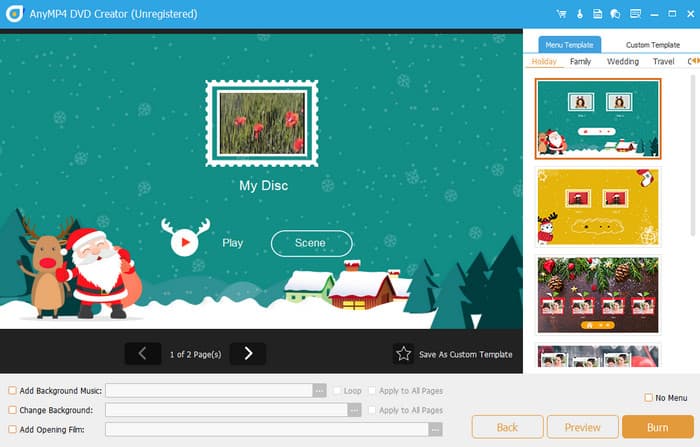This screenshot has width=700, height=447.
Task: Browse for background music file
Action: click(x=319, y=391)
